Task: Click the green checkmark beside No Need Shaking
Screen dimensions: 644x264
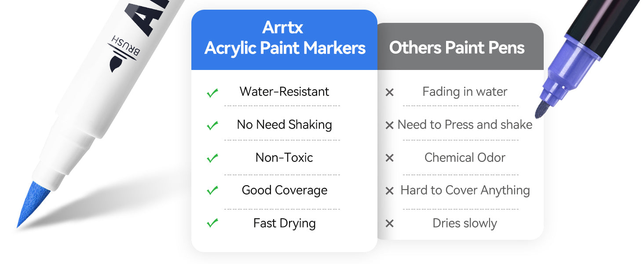Action: [212, 125]
